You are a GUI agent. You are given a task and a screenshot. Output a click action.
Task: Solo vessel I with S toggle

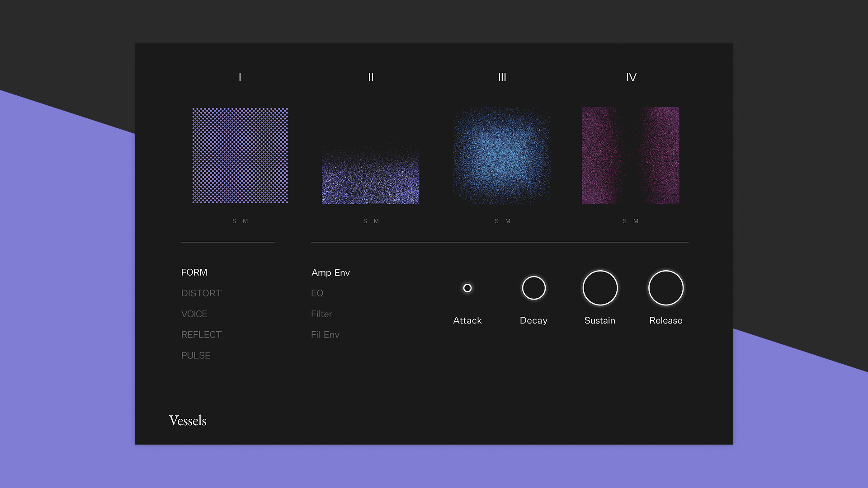tap(234, 221)
